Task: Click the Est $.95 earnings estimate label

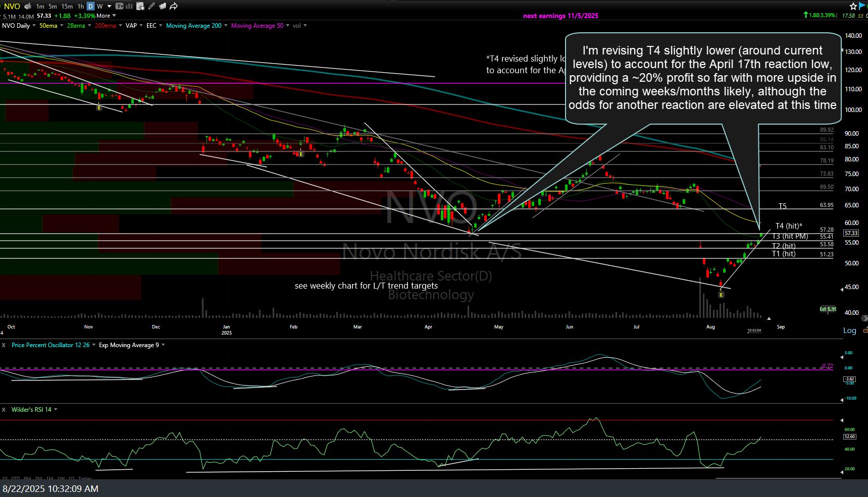Action: point(828,309)
